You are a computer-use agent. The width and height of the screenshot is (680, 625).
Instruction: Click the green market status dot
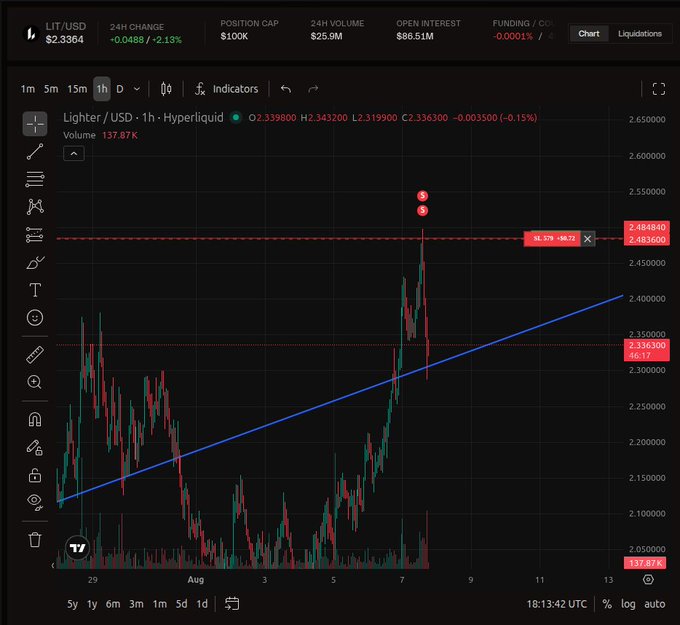pos(236,118)
